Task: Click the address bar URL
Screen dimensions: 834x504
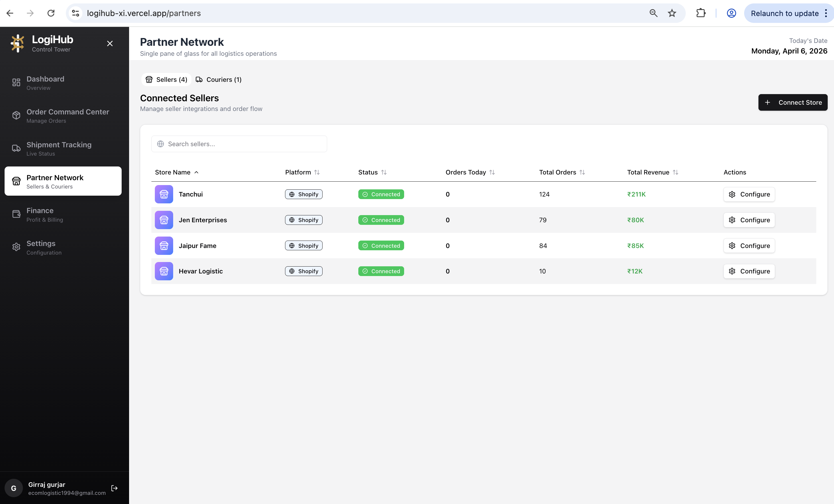Action: pos(144,13)
